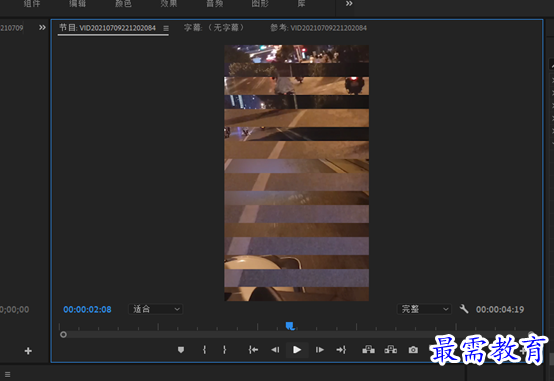Click the Extract button icon
Viewport: 554px width, 381px height.
[x=391, y=350]
